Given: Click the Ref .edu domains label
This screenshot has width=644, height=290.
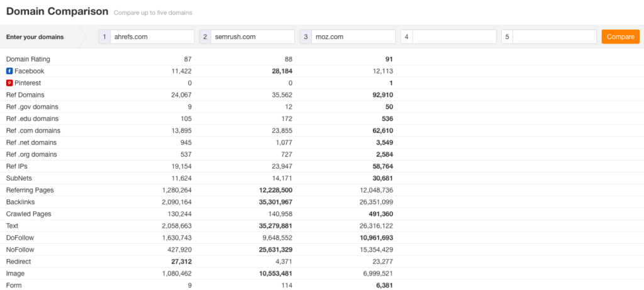Looking at the screenshot, I should pyautogui.click(x=32, y=119).
